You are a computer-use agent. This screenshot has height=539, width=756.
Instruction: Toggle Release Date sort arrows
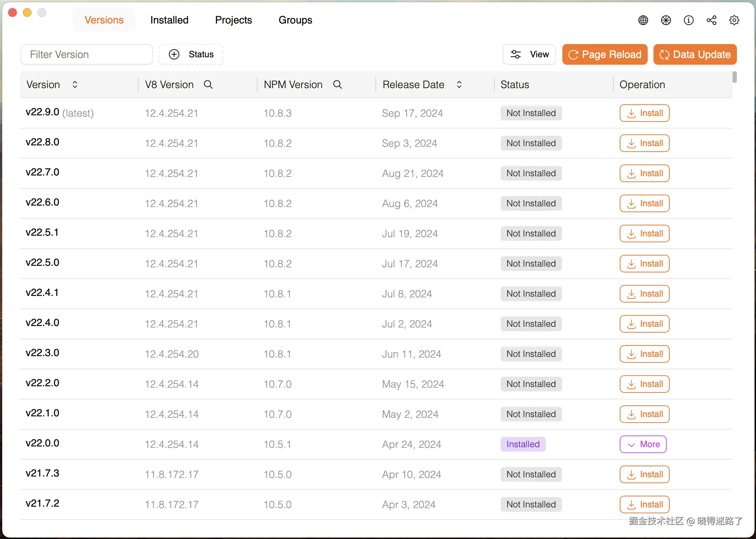(459, 85)
